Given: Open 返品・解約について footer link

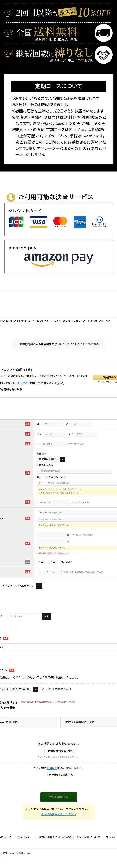Looking at the screenshot, I should pyautogui.click(x=88, y=837).
